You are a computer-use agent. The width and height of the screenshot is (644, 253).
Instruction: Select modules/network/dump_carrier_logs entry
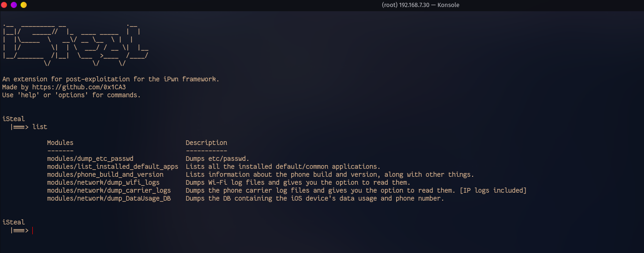(109, 190)
